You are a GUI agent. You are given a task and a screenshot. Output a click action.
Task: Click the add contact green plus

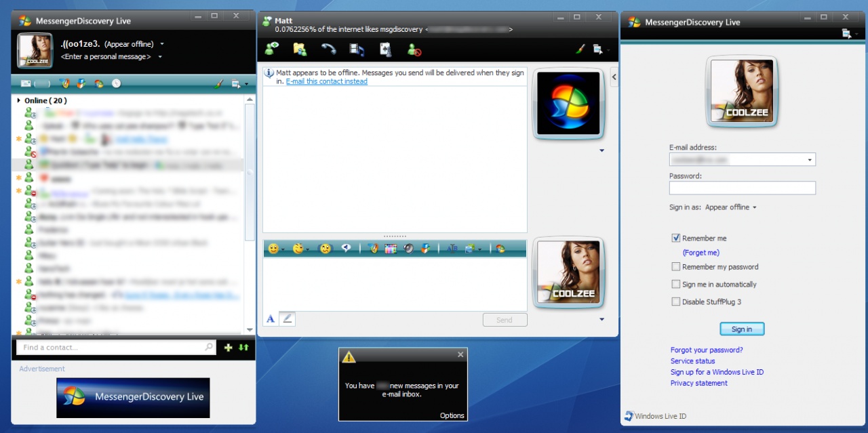(x=228, y=348)
